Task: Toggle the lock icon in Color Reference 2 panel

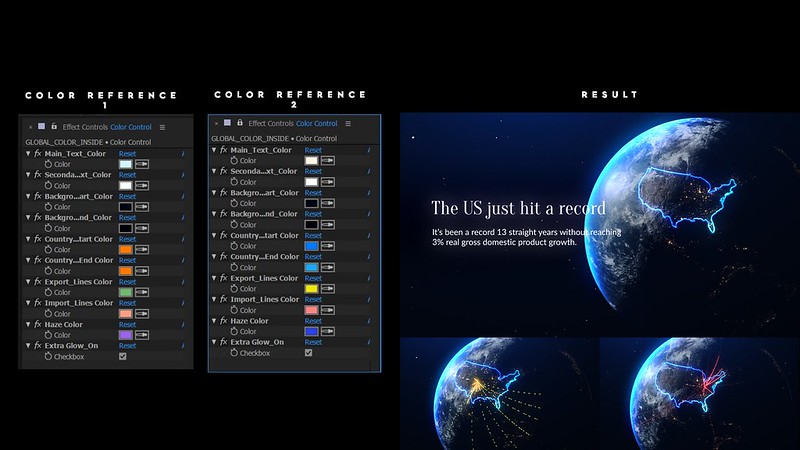Action: pyautogui.click(x=240, y=122)
